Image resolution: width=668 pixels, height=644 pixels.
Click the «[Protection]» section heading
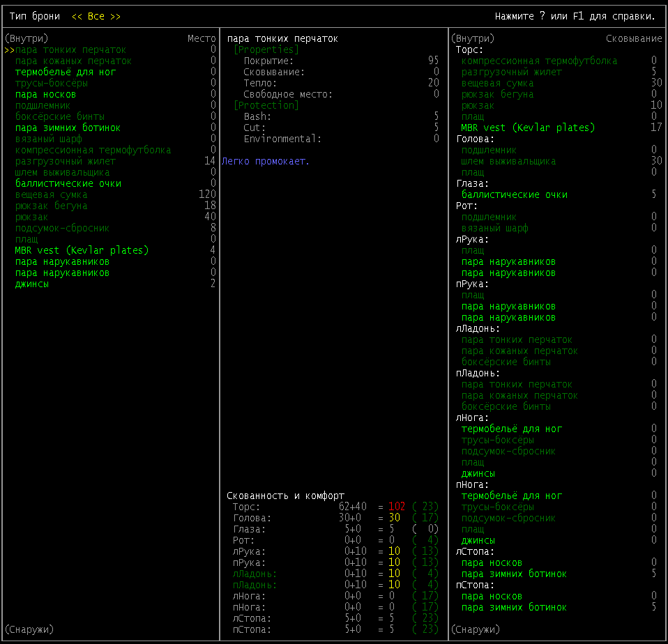click(266, 105)
